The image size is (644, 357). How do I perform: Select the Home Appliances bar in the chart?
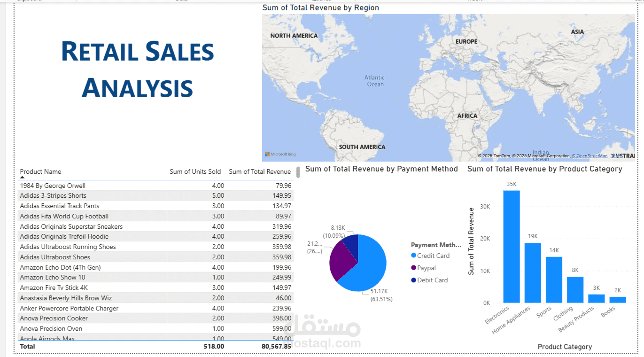(x=533, y=272)
